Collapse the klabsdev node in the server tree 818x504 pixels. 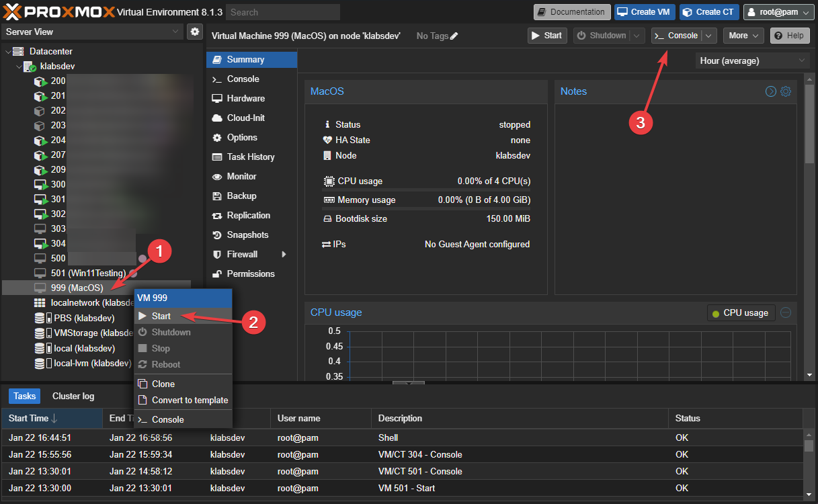18,66
